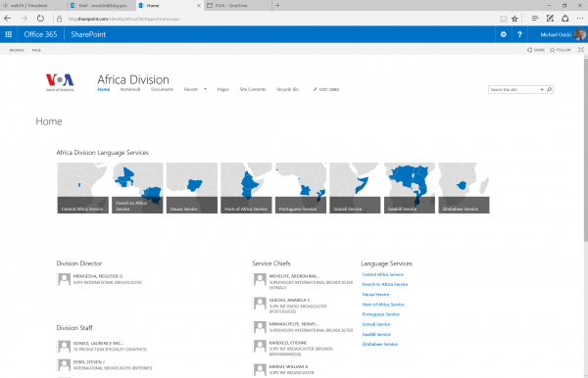Open the Somali Service map tile

[355, 188]
